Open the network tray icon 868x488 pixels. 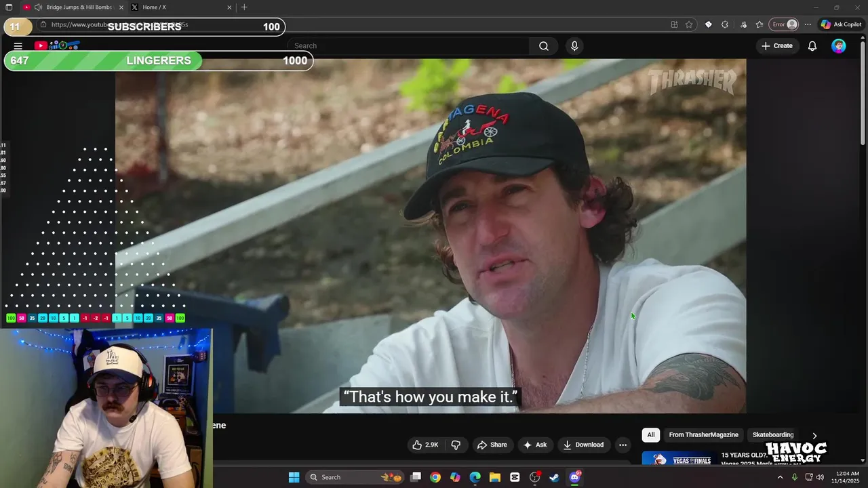(808, 477)
